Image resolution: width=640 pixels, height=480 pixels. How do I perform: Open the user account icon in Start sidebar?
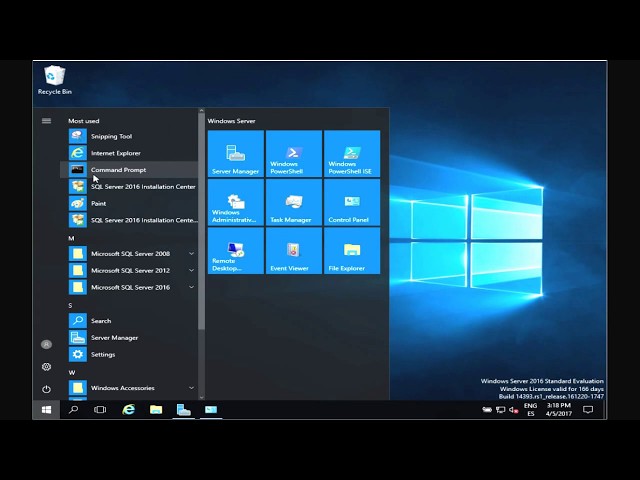point(47,344)
